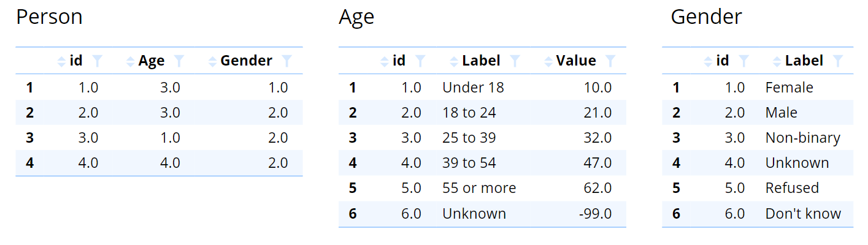This screenshot has width=868, height=245.
Task: Open filter for Age table Label column
Action: [515, 61]
